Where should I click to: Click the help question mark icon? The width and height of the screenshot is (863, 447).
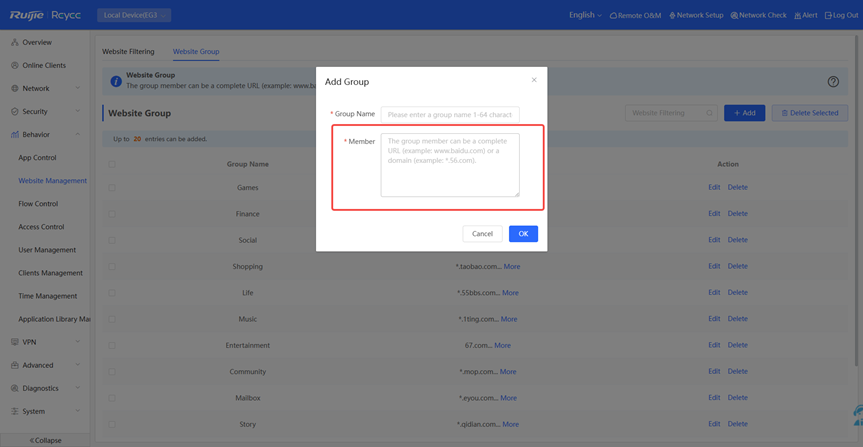point(833,82)
